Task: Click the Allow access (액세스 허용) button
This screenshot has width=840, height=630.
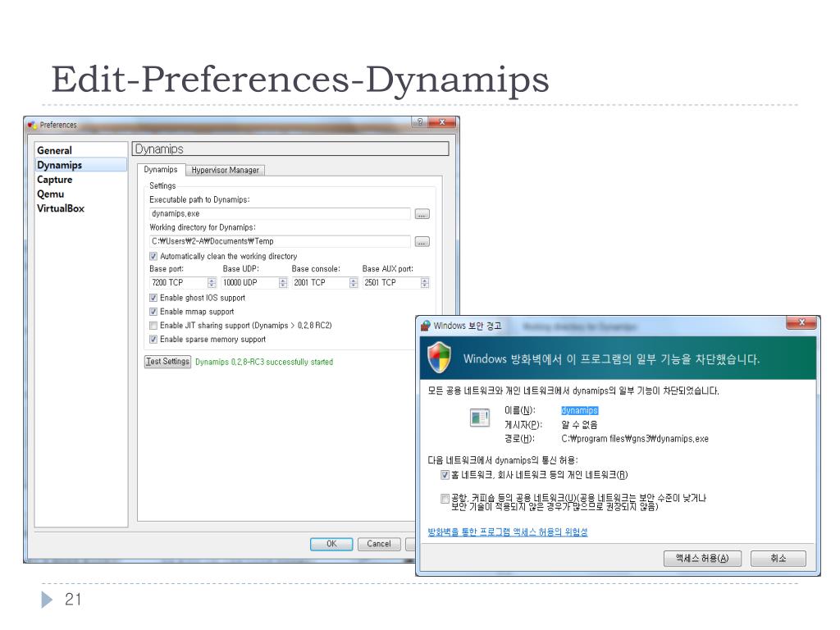Action: [x=702, y=558]
